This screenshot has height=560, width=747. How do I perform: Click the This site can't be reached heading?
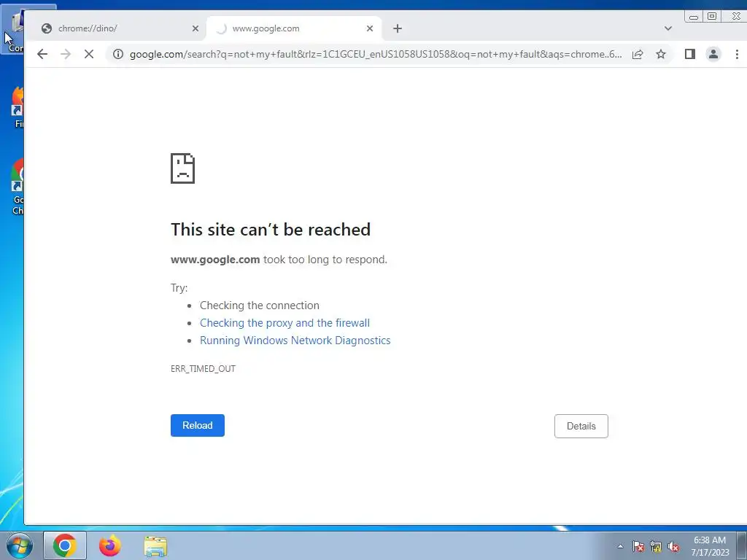point(271,230)
